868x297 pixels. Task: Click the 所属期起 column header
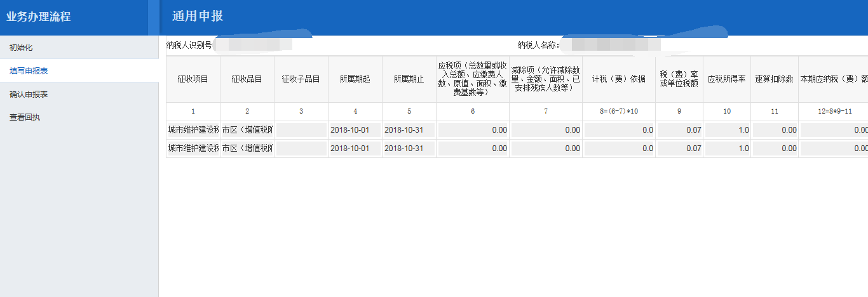[x=355, y=79]
